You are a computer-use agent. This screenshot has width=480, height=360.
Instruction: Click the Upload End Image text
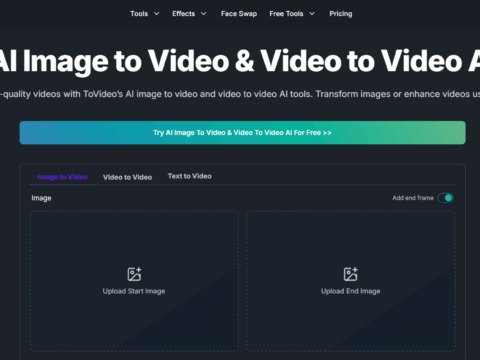click(x=351, y=291)
